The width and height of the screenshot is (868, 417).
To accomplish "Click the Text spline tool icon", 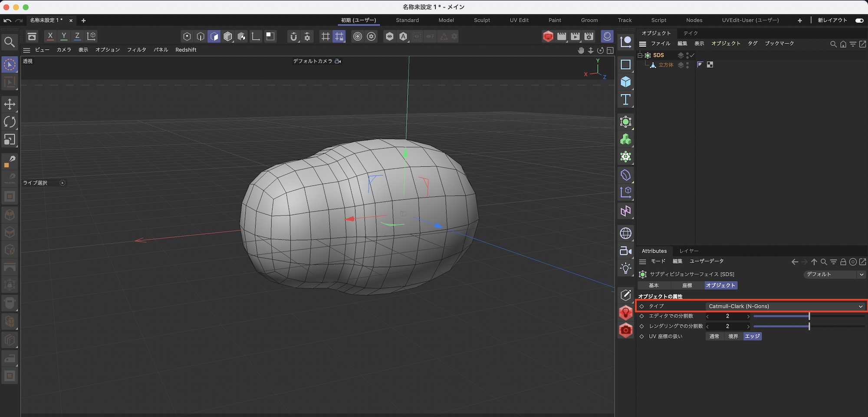I will coord(625,100).
